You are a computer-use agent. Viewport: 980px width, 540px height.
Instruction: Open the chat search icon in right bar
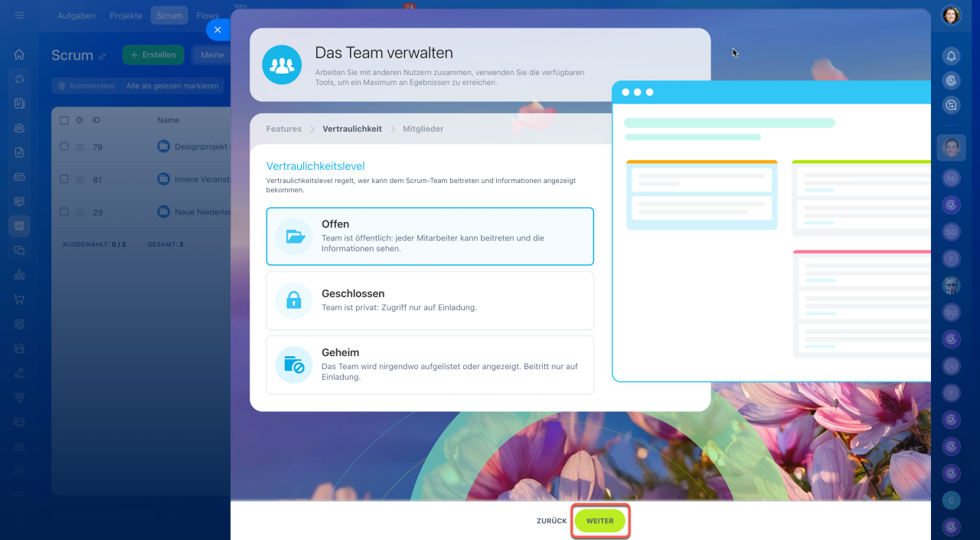951,106
